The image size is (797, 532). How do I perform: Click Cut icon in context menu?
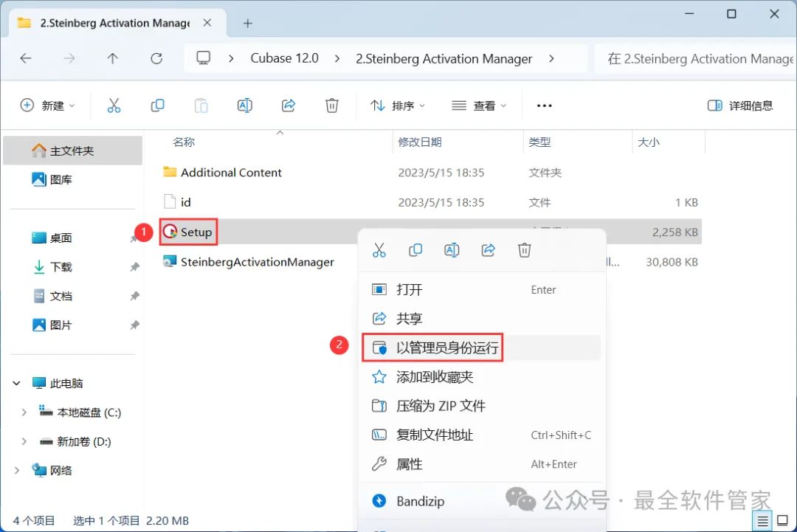coord(379,250)
